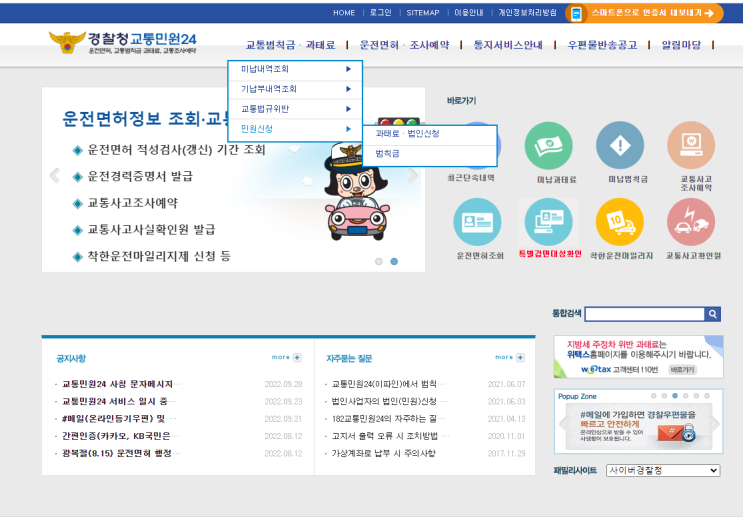Open the 교통사고확인원 shortcut icon
The image size is (743, 521).
click(x=691, y=222)
